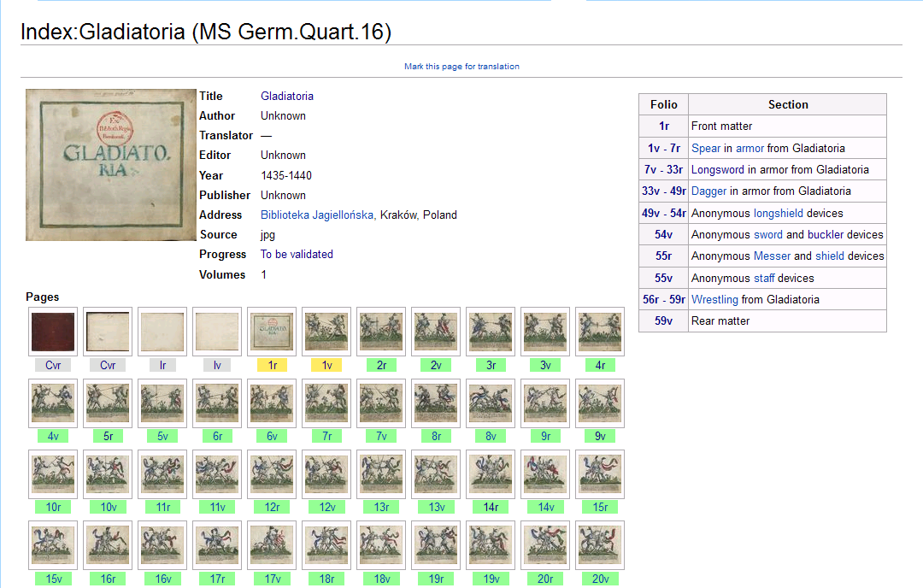Image resolution: width=923 pixels, height=588 pixels.
Task: Click the Gladiatoria title link
Action: pyautogui.click(x=286, y=96)
